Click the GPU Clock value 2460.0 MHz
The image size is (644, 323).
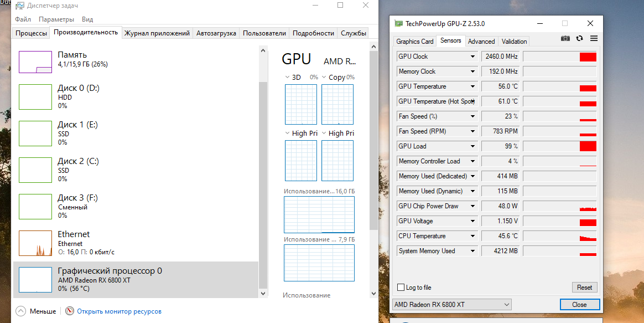501,57
